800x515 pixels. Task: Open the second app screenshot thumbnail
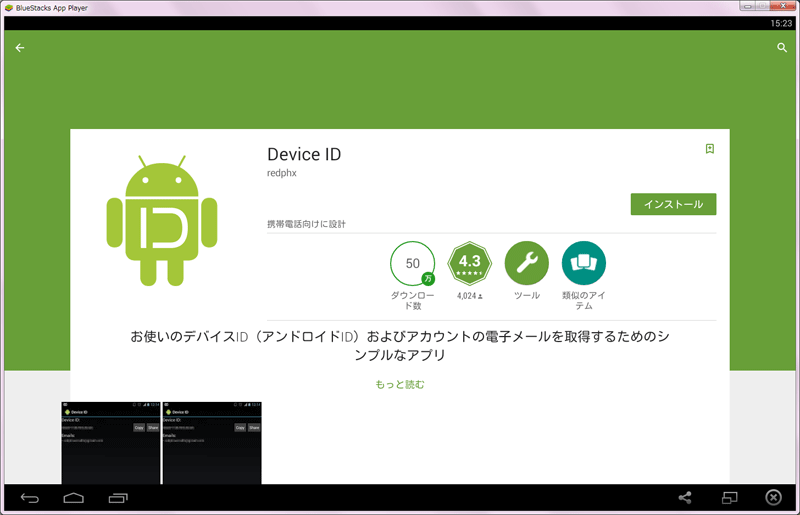(212, 443)
